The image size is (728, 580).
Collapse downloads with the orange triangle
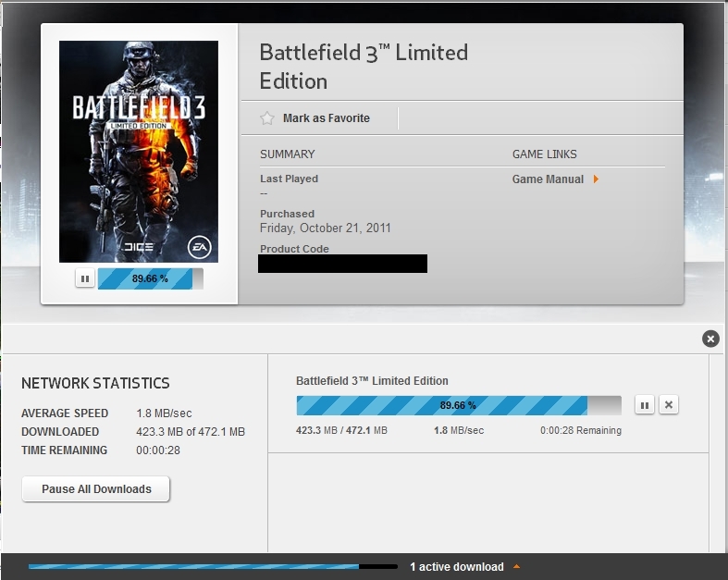click(x=516, y=567)
